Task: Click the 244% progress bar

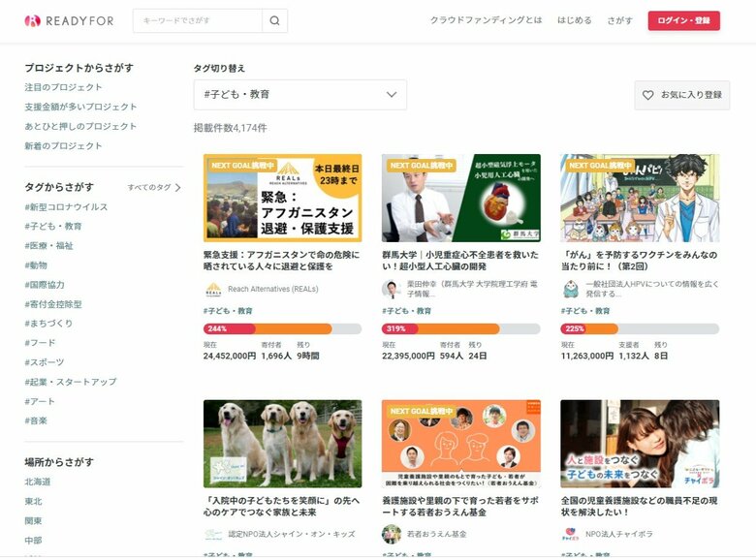Action: [x=283, y=328]
